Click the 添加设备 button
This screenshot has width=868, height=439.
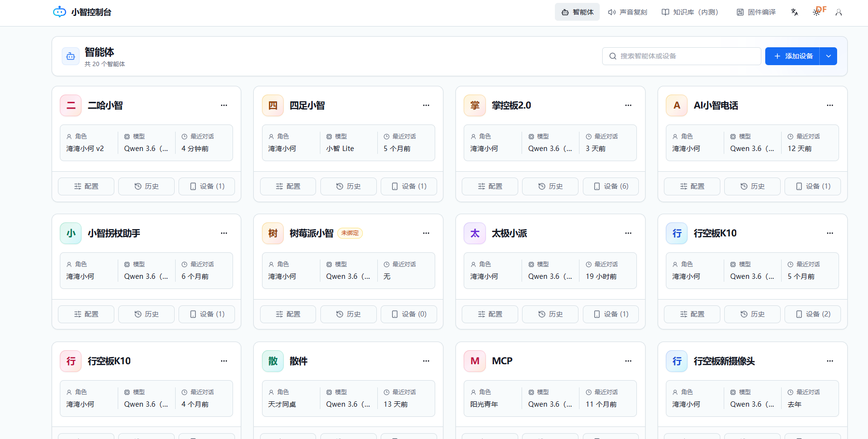tap(792, 56)
